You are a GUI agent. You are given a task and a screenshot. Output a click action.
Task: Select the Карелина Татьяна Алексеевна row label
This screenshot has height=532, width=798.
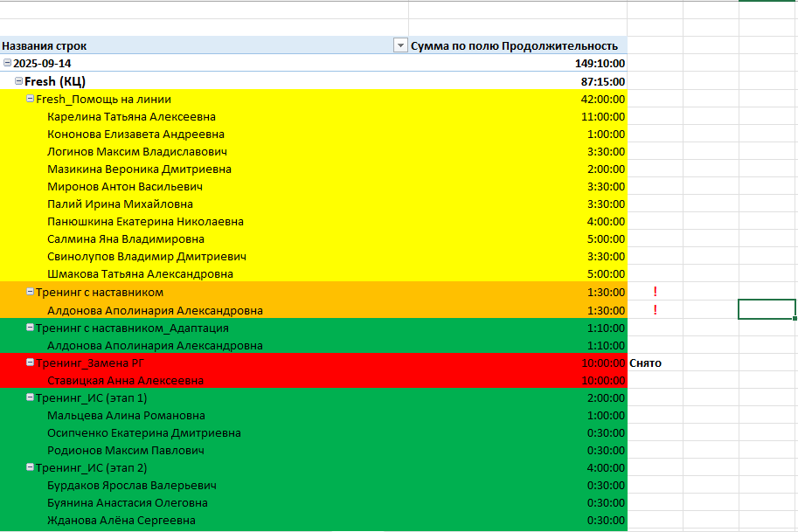click(x=131, y=116)
